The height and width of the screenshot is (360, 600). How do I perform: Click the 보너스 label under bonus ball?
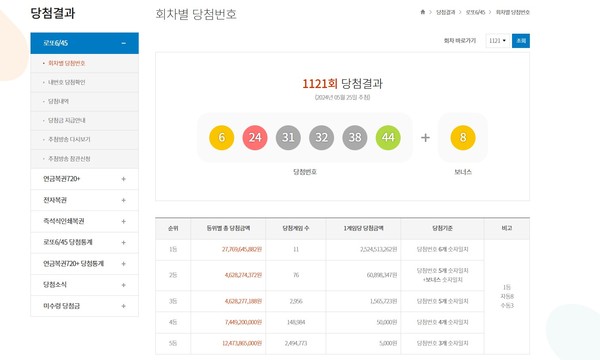coord(463,172)
